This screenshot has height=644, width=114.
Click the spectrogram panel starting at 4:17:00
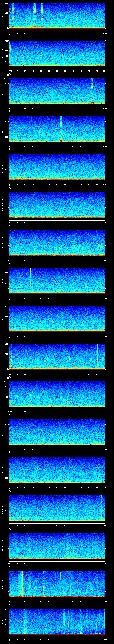point(57,129)
